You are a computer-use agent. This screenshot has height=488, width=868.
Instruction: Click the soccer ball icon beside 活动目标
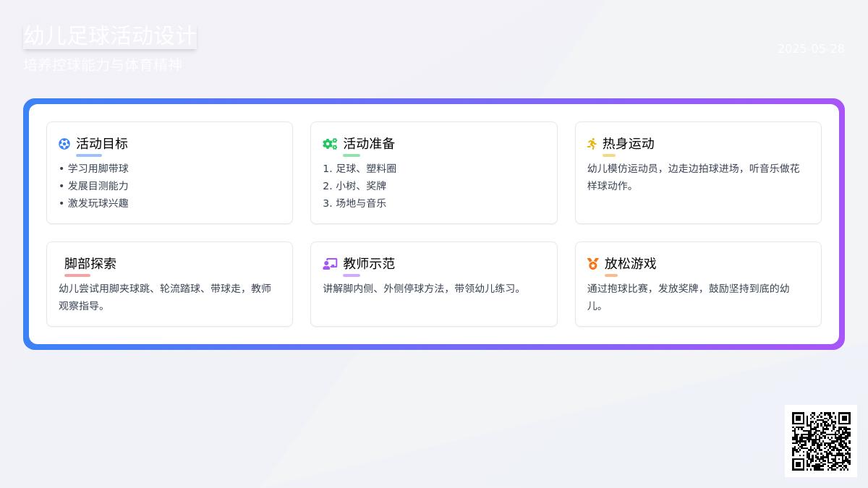coord(64,144)
